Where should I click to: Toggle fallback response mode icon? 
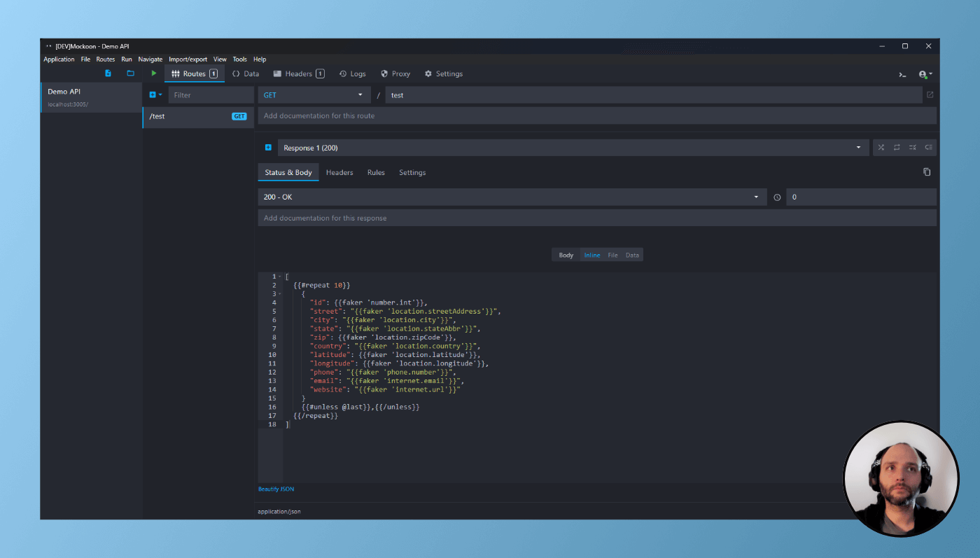point(928,148)
